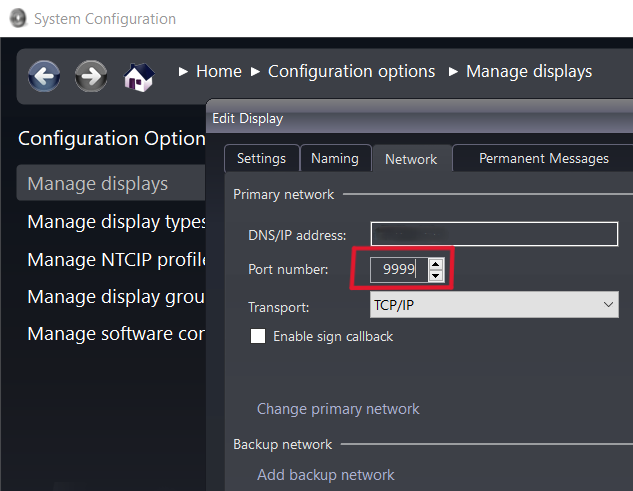Screen dimensions: 633x491
Task: Select Manage displays in the sidebar
Action: (x=97, y=184)
